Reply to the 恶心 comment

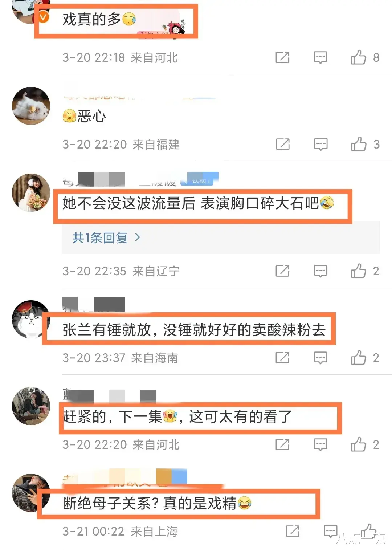(320, 145)
